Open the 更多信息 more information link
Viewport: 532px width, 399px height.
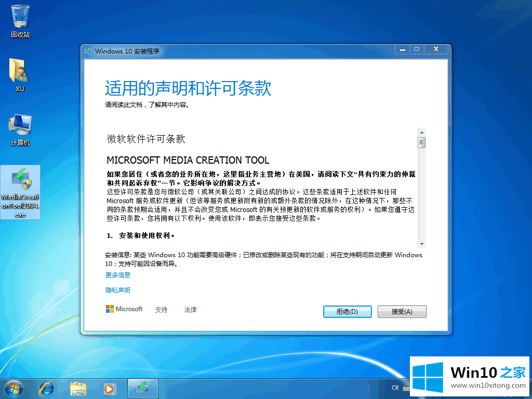118,275
